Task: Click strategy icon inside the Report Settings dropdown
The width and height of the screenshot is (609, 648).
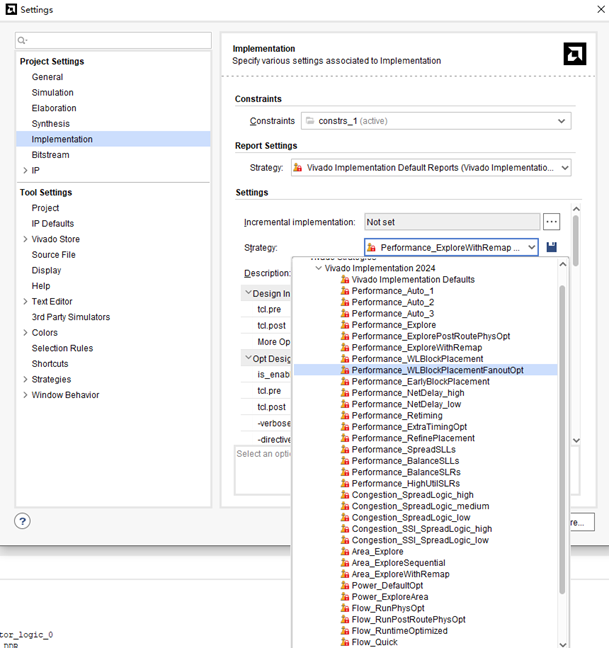Action: click(297, 168)
